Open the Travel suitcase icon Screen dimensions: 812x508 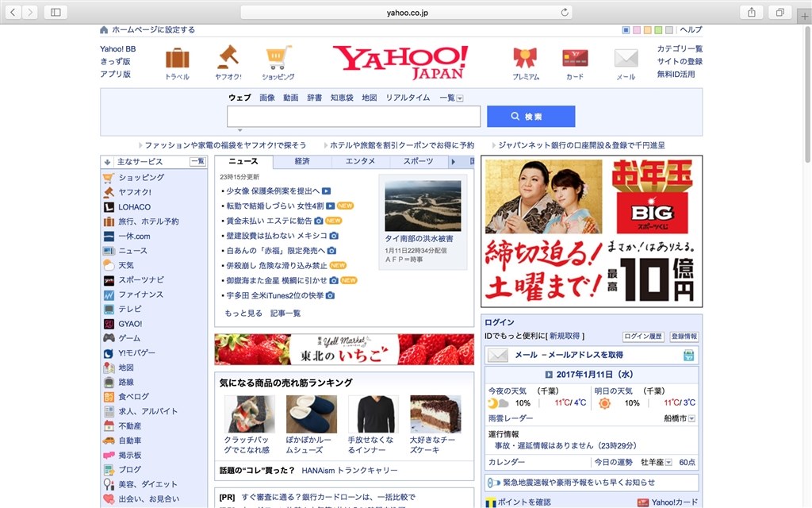click(x=177, y=58)
